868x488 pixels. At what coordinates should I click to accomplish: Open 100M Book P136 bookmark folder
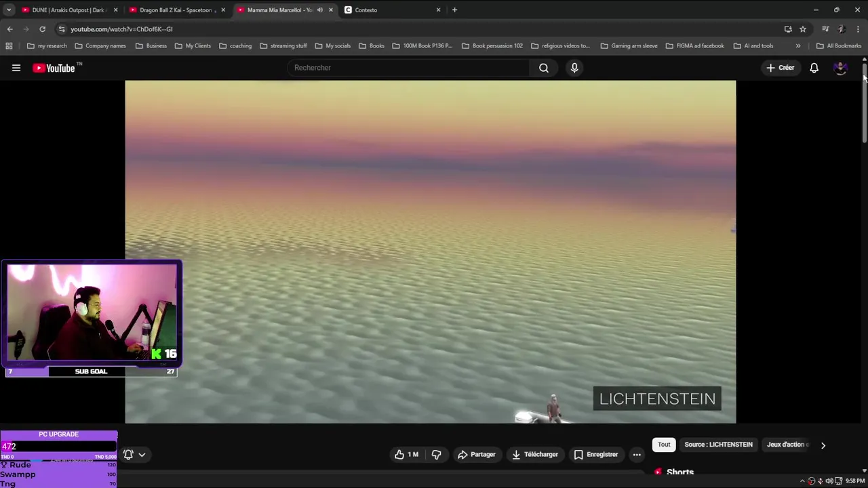coord(422,46)
